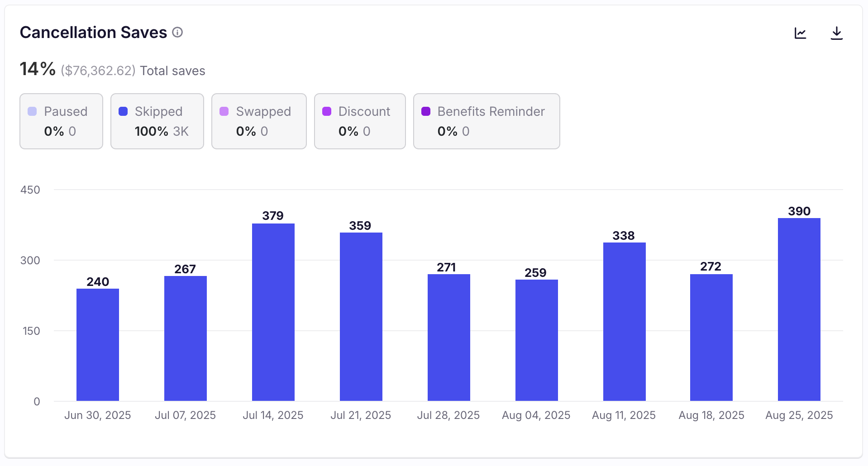Click the 14% total saves figure
This screenshot has width=868, height=466.
(x=38, y=69)
